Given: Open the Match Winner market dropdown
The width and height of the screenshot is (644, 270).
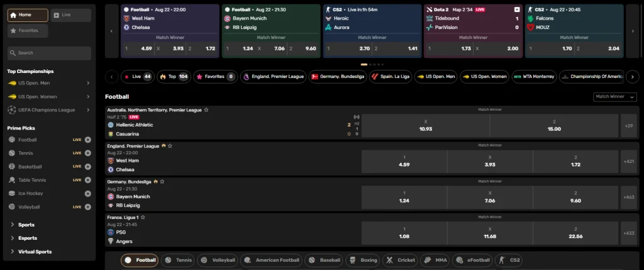Looking at the screenshot, I should [x=614, y=97].
